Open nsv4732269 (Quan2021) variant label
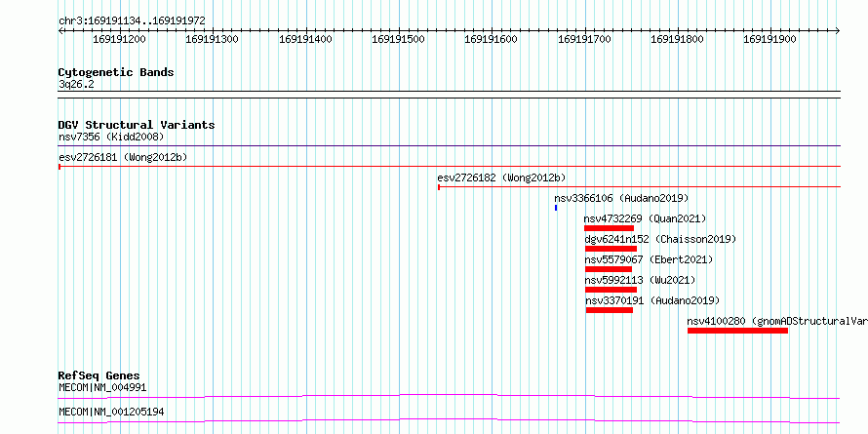 pyautogui.click(x=645, y=218)
